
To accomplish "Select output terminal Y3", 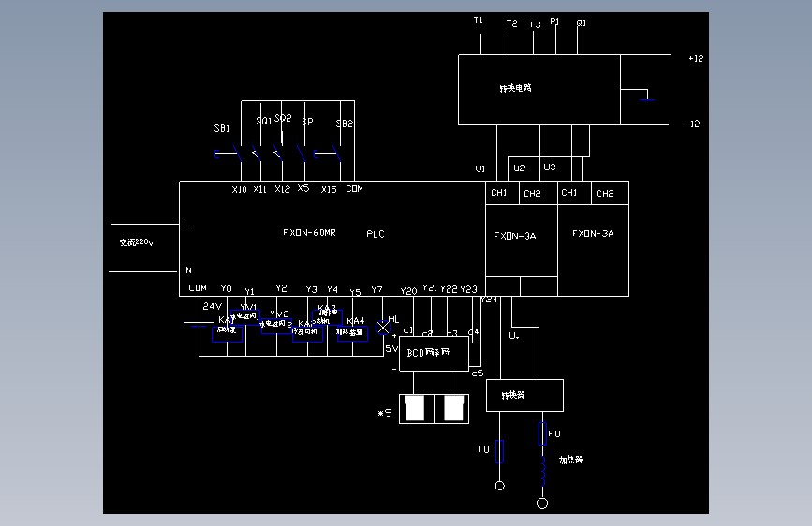I will pyautogui.click(x=311, y=289).
